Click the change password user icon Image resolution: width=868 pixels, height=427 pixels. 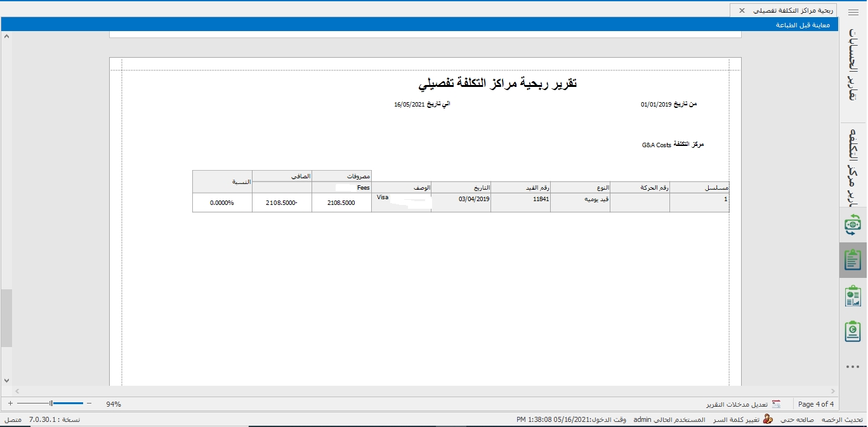pyautogui.click(x=768, y=419)
